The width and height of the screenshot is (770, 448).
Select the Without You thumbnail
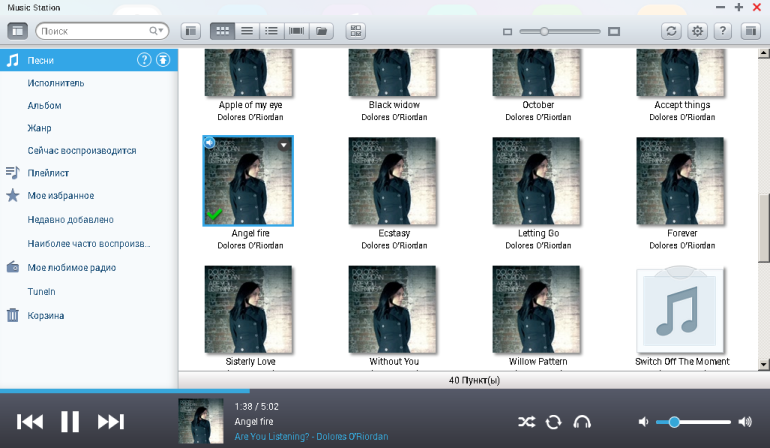pos(392,309)
